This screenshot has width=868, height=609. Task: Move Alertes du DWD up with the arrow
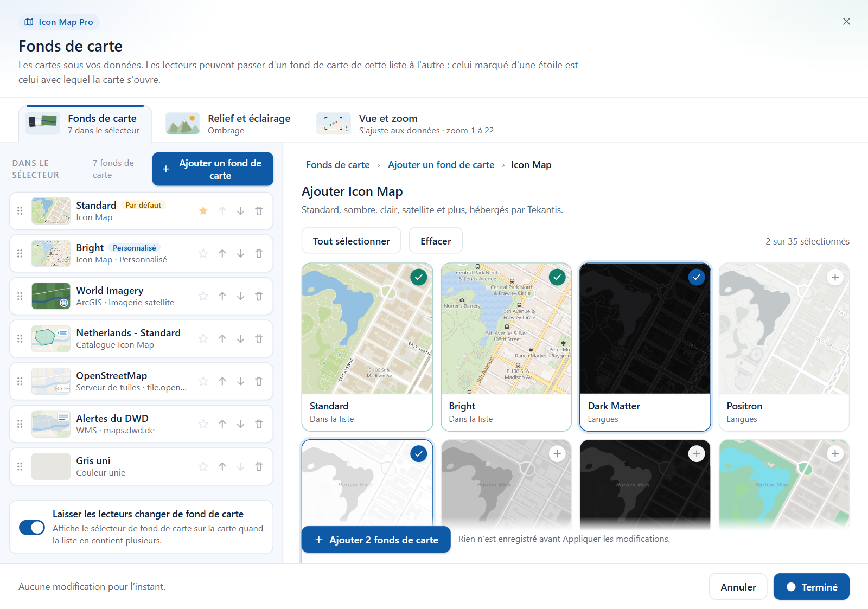click(222, 424)
